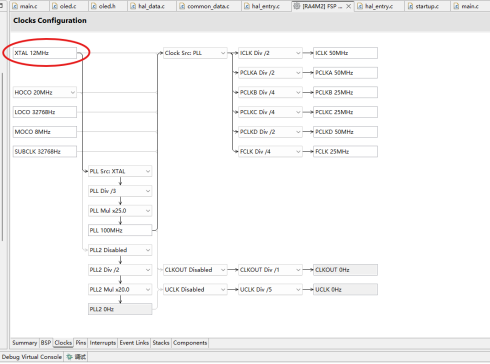This screenshot has height=364, width=490.
Task: Open the PLL Src: XTAL dropdown
Action: click(x=120, y=171)
